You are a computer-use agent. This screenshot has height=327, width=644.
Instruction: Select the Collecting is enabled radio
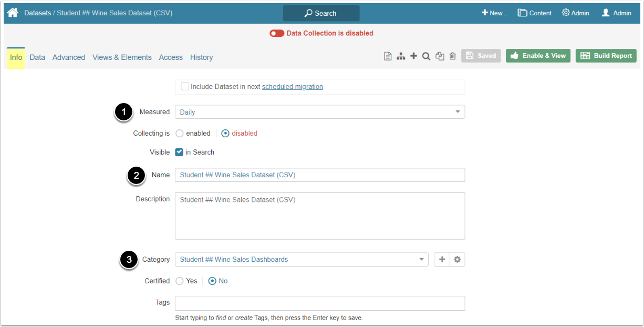tap(180, 134)
